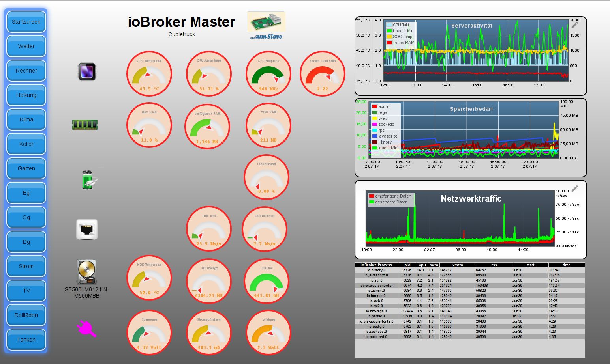Click the Leistung watt gauge
Image resolution: width=610 pixels, height=364 pixels.
(x=268, y=332)
